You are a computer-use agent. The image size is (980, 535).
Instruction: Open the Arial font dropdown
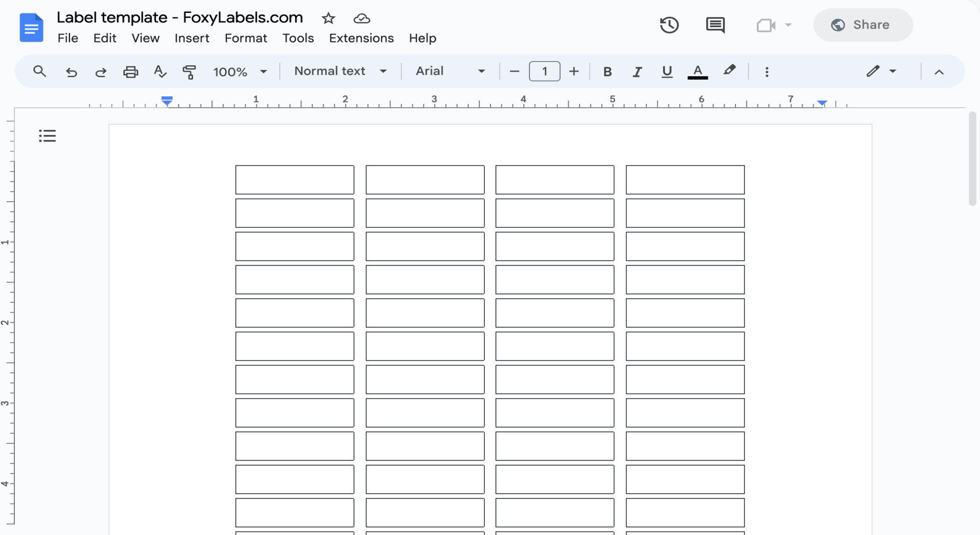449,71
